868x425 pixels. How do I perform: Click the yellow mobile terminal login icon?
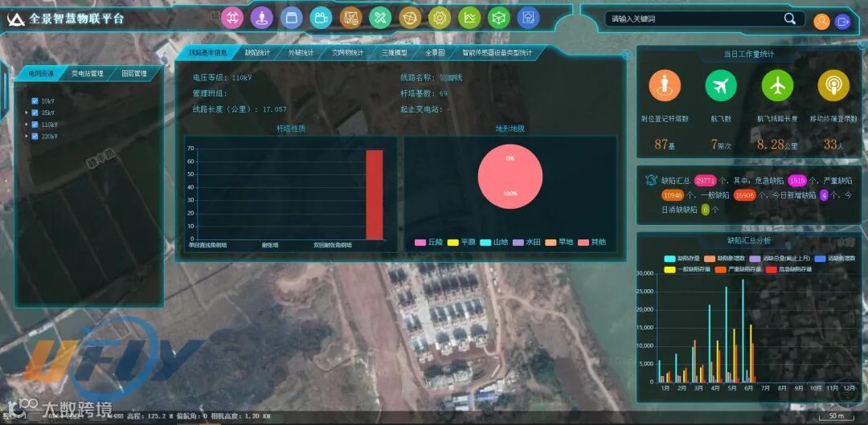(x=833, y=86)
